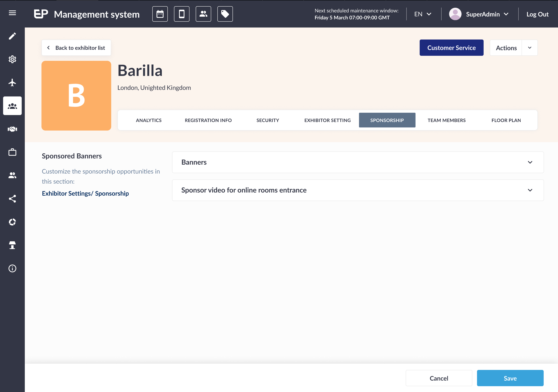Click the Actions button
Screen dimensions: 558x392
(x=506, y=48)
